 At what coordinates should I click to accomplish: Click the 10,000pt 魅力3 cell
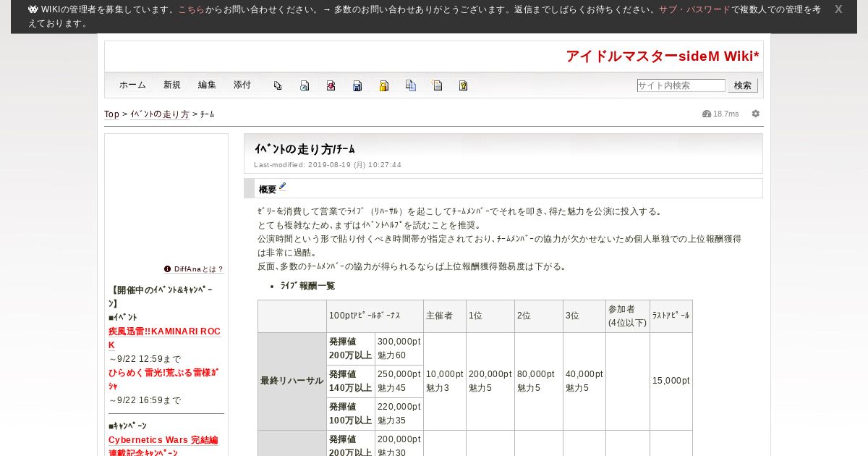pos(444,381)
